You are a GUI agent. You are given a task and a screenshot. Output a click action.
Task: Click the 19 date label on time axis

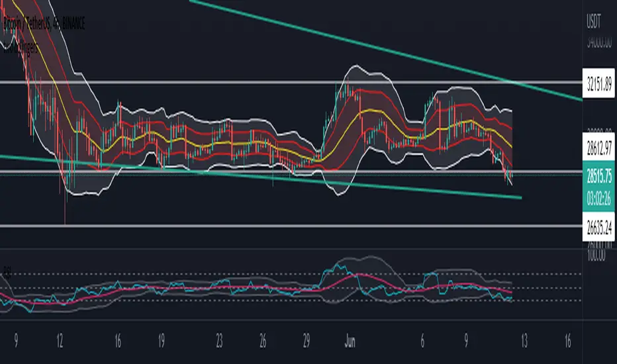click(x=162, y=341)
